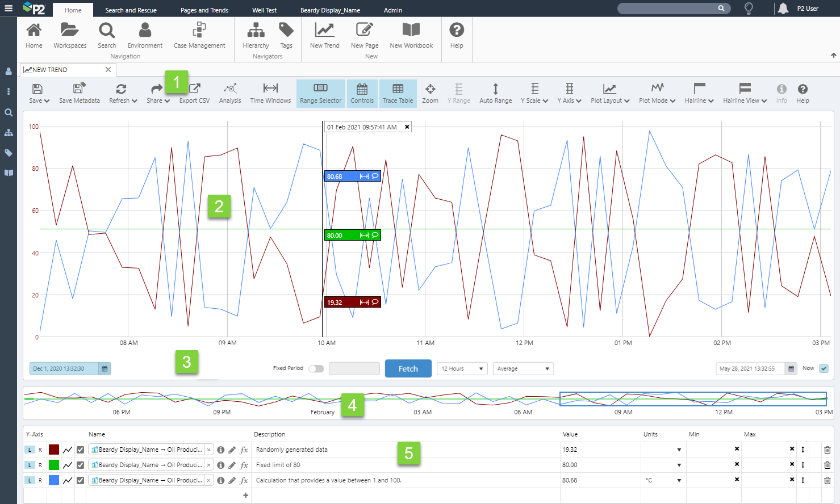The height and width of the screenshot is (504, 840).
Task: Uncheck visibility of the dark red trace
Action: tap(80, 450)
